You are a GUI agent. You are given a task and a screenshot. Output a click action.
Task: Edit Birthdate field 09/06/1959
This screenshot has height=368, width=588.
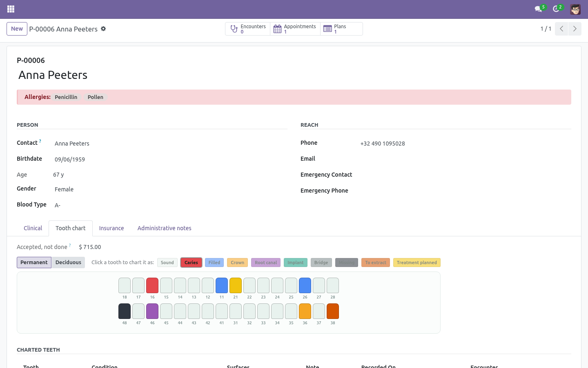click(169, 159)
